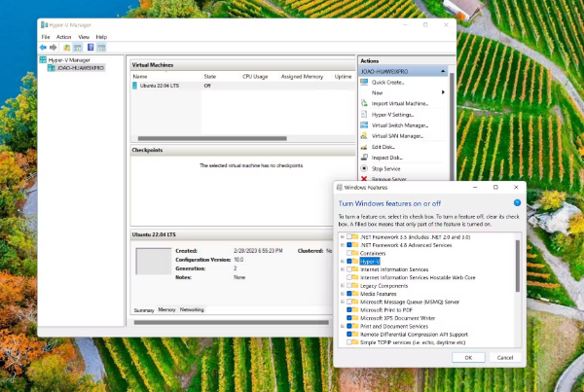The width and height of the screenshot is (584, 392).
Task: Open the View menu
Action: pyautogui.click(x=84, y=37)
